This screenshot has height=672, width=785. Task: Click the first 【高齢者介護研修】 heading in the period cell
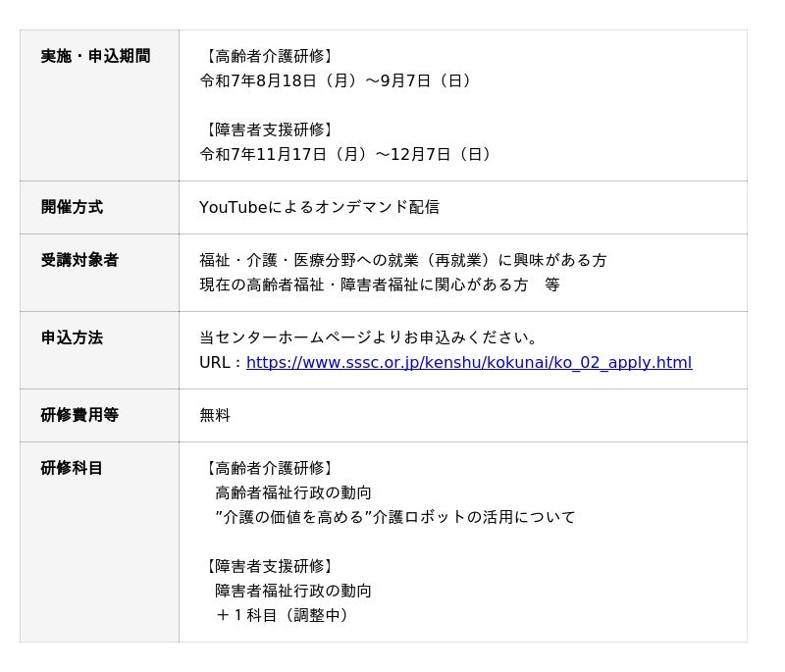point(270,56)
